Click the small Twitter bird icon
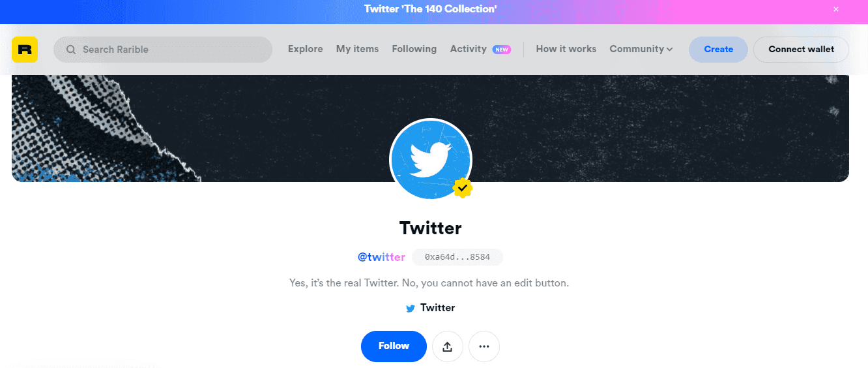 pyautogui.click(x=411, y=309)
